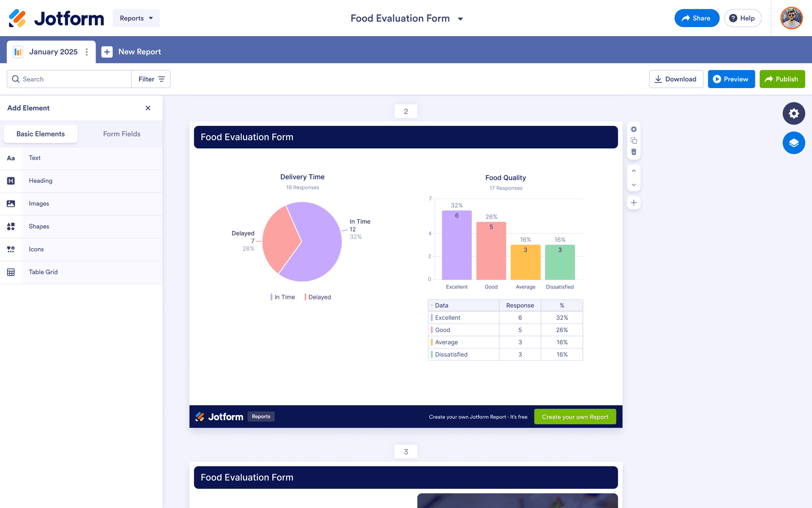812x508 pixels.
Task: Open the Filter options
Action: pyautogui.click(x=151, y=79)
